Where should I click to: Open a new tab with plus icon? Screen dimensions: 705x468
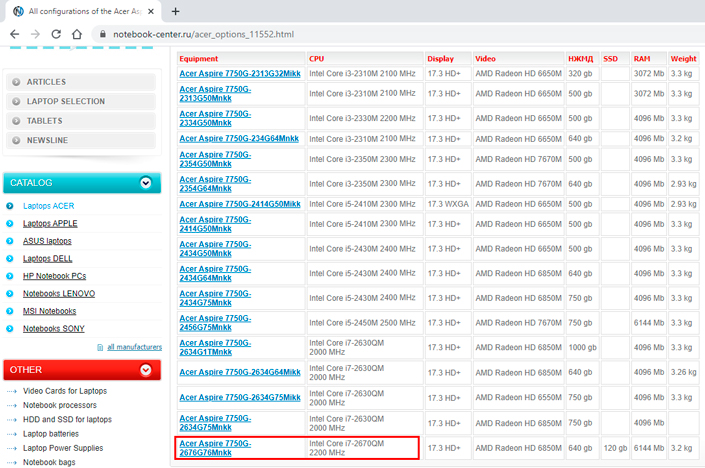pos(175,11)
